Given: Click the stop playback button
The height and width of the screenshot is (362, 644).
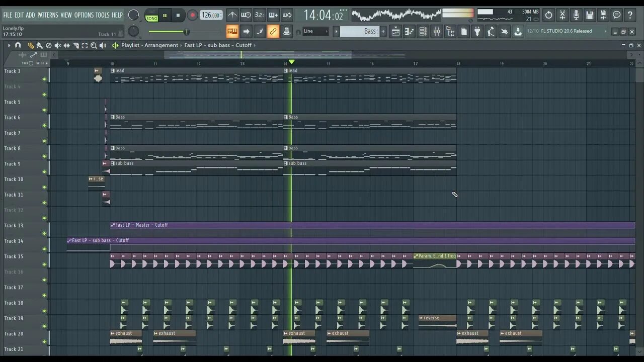Looking at the screenshot, I should tap(178, 16).
